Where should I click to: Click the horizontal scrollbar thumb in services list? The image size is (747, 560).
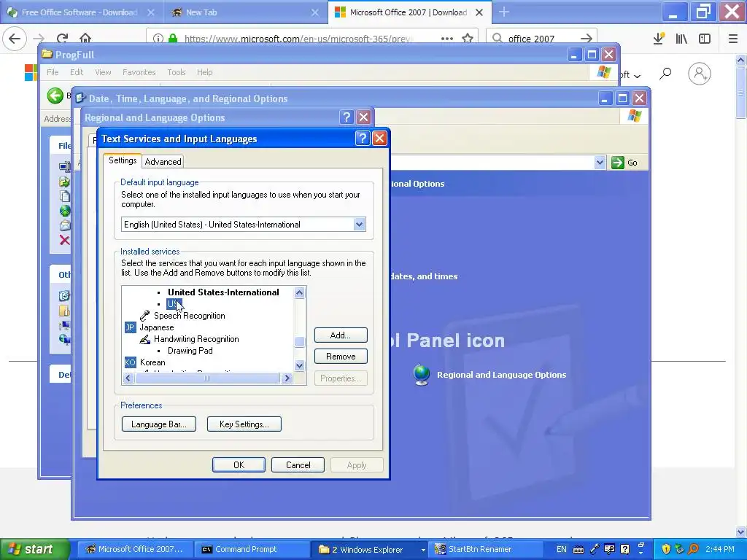tap(207, 378)
